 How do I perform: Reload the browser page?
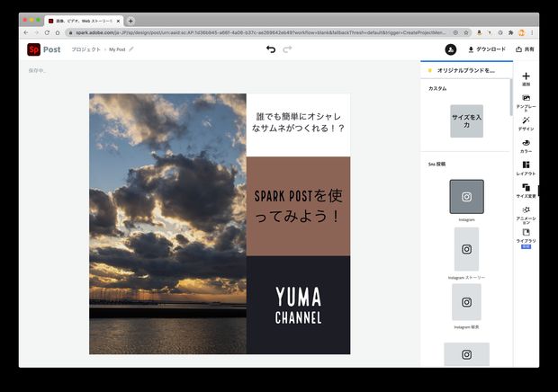(x=47, y=32)
